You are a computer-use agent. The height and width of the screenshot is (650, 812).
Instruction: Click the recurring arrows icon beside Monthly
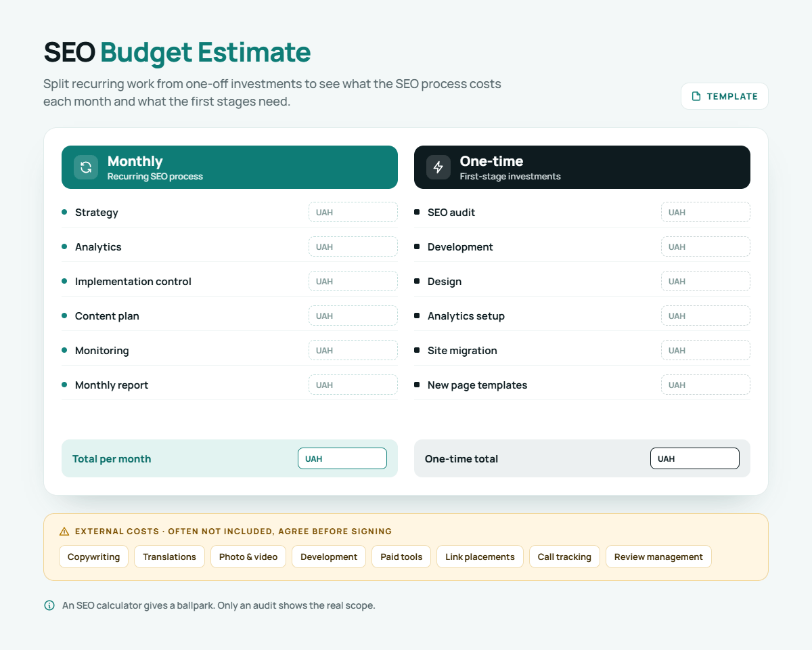coord(86,167)
